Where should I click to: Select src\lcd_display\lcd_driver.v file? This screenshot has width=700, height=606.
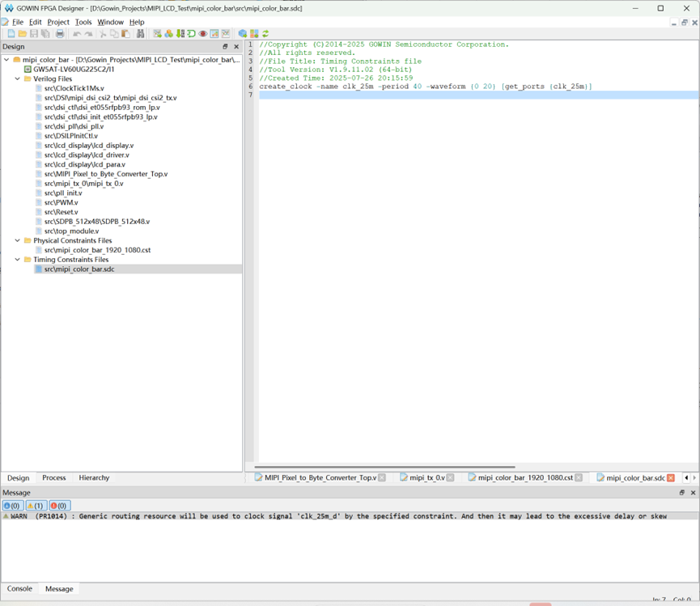pyautogui.click(x=87, y=155)
